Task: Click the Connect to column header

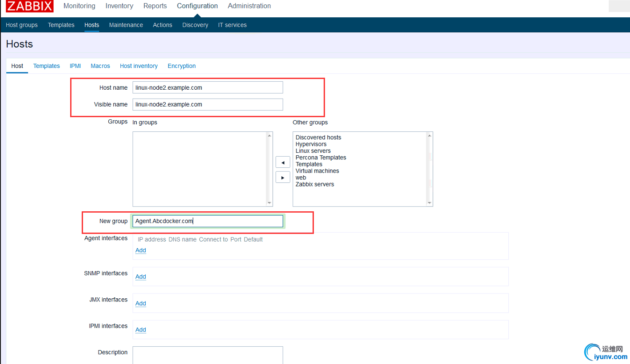Action: [x=214, y=239]
